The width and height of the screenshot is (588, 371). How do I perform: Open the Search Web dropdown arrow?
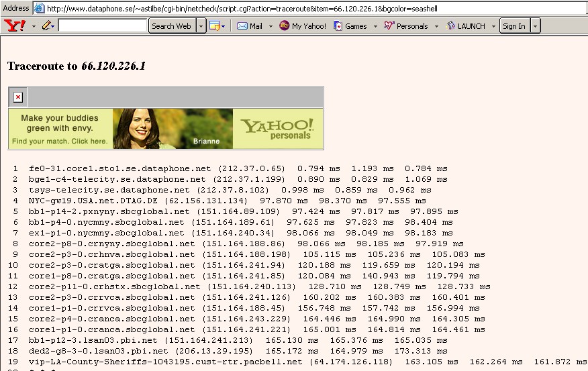[x=201, y=26]
